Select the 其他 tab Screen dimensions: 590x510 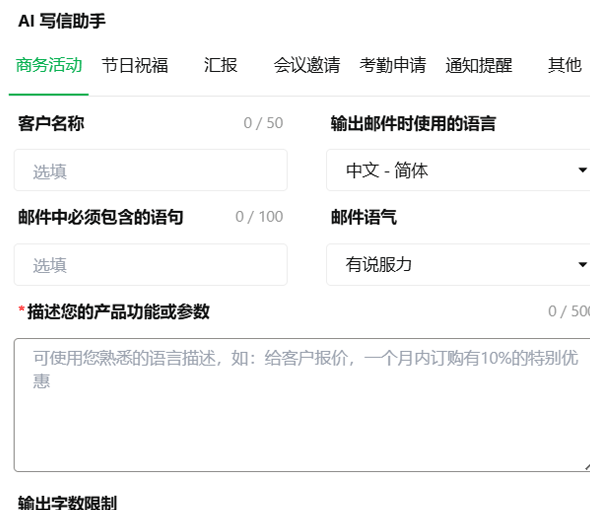(x=564, y=65)
